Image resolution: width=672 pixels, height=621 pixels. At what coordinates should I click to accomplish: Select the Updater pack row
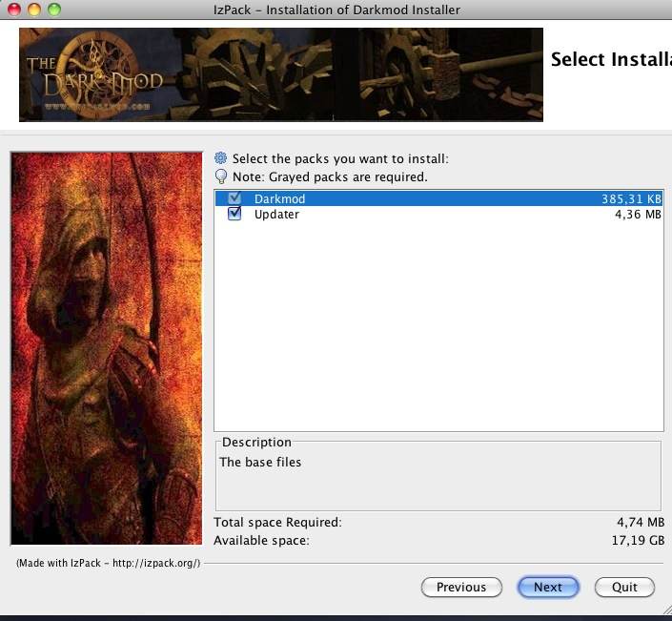[x=438, y=214]
